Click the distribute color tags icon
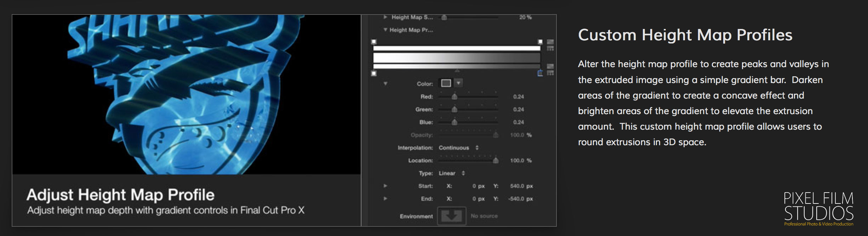Image resolution: width=868 pixels, height=236 pixels. point(550,73)
